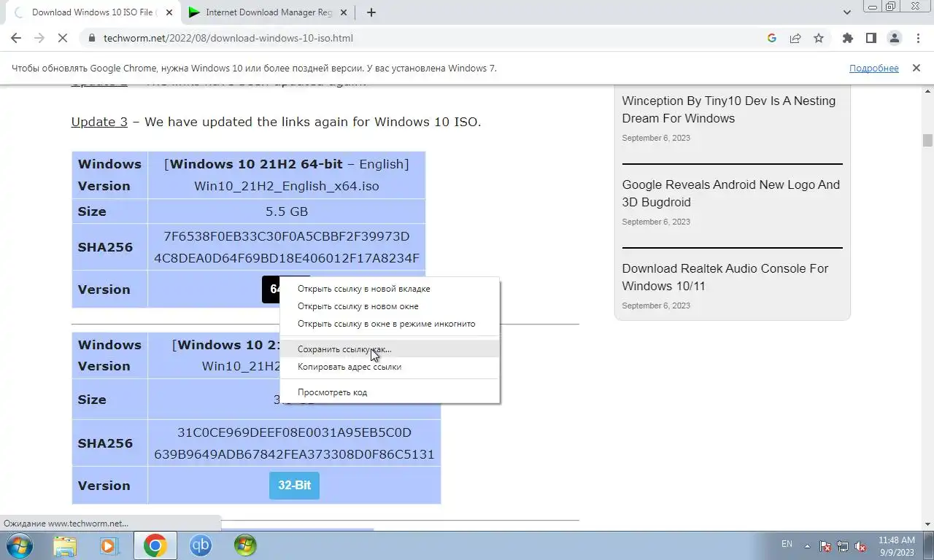This screenshot has width=934, height=560.
Task: Share this page via share icon
Action: (x=795, y=38)
